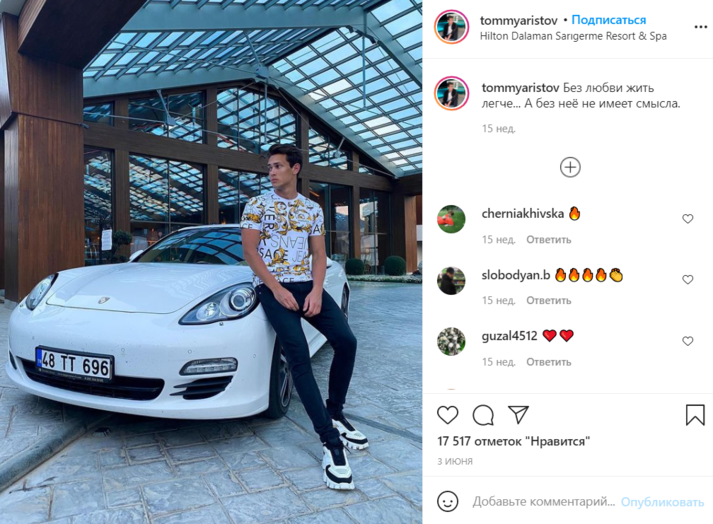The height and width of the screenshot is (524, 713).
Task: Open tommyaristov profile from header username
Action: point(518,20)
